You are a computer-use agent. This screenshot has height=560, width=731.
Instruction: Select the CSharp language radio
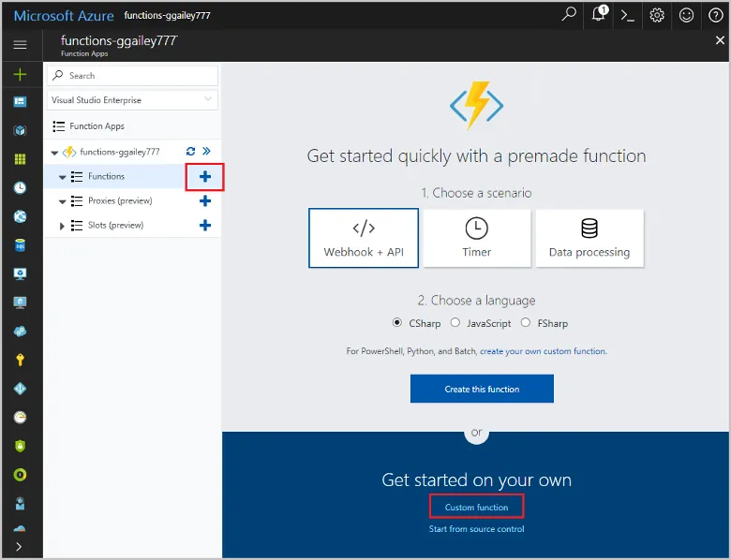397,322
